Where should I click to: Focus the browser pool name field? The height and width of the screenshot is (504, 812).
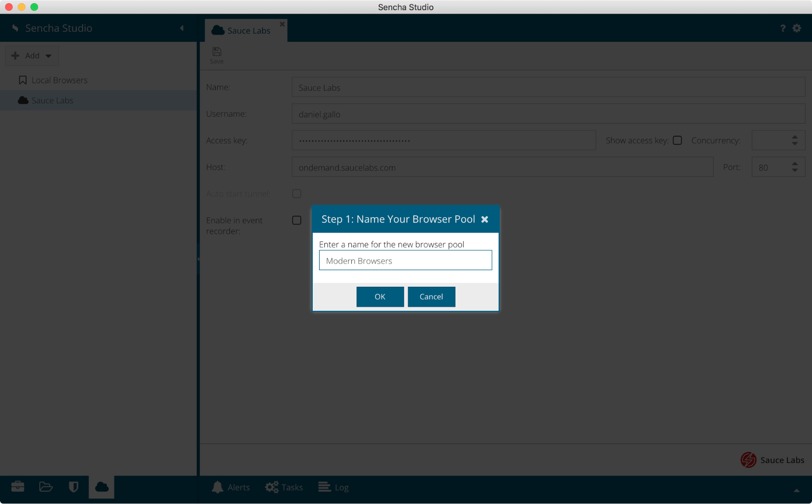405,260
